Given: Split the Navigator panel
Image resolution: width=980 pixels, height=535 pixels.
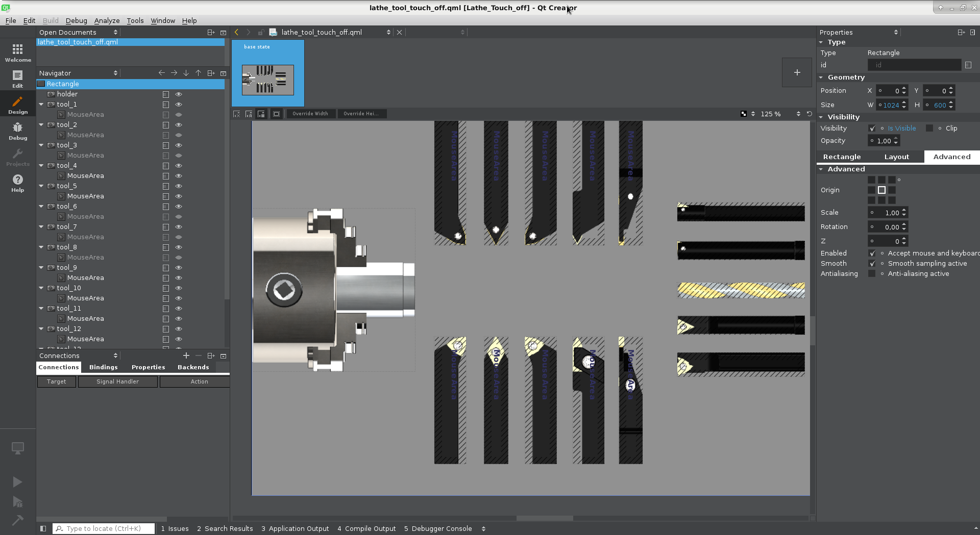Looking at the screenshot, I should 211,73.
